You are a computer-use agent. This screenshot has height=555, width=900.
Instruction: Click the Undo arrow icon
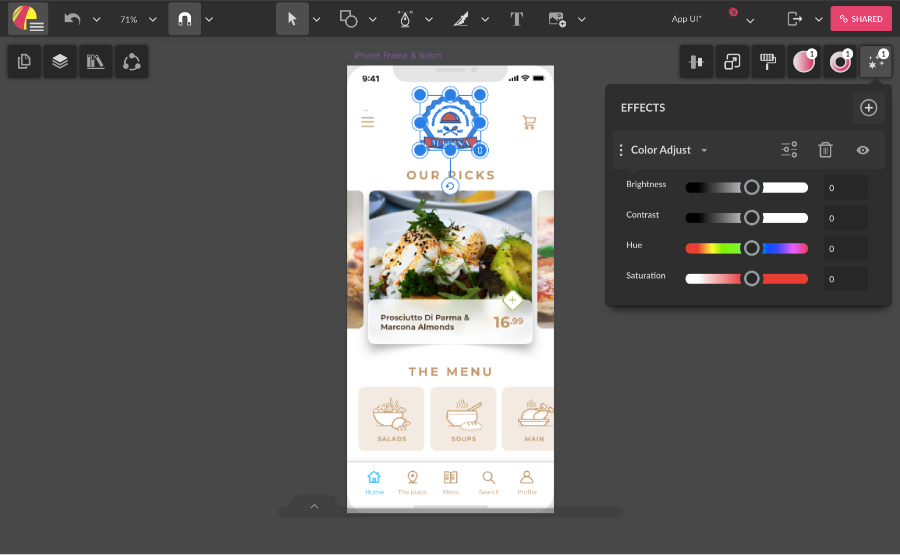pyautogui.click(x=72, y=19)
